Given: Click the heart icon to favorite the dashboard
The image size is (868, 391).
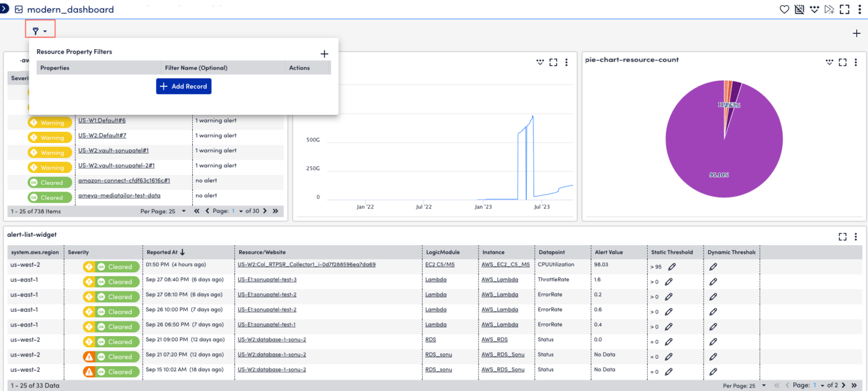Looking at the screenshot, I should pyautogui.click(x=784, y=9).
